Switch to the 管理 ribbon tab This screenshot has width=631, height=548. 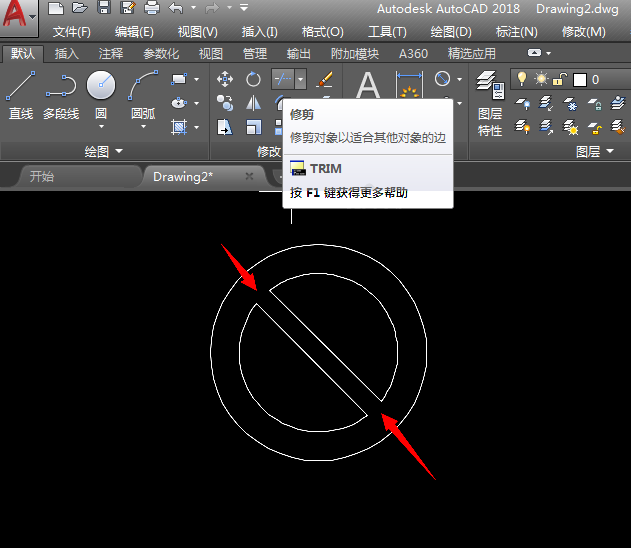pos(255,54)
